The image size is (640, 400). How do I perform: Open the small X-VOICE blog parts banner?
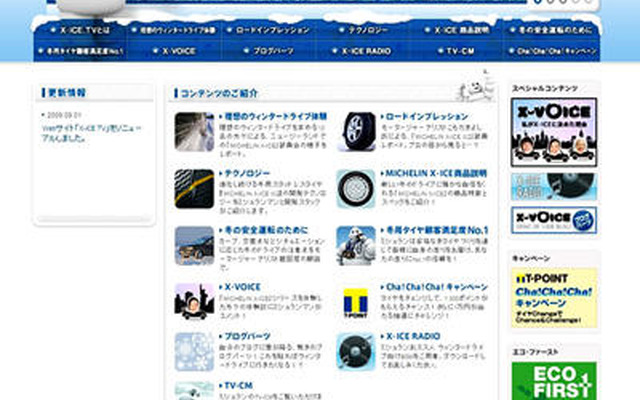pyautogui.click(x=554, y=220)
